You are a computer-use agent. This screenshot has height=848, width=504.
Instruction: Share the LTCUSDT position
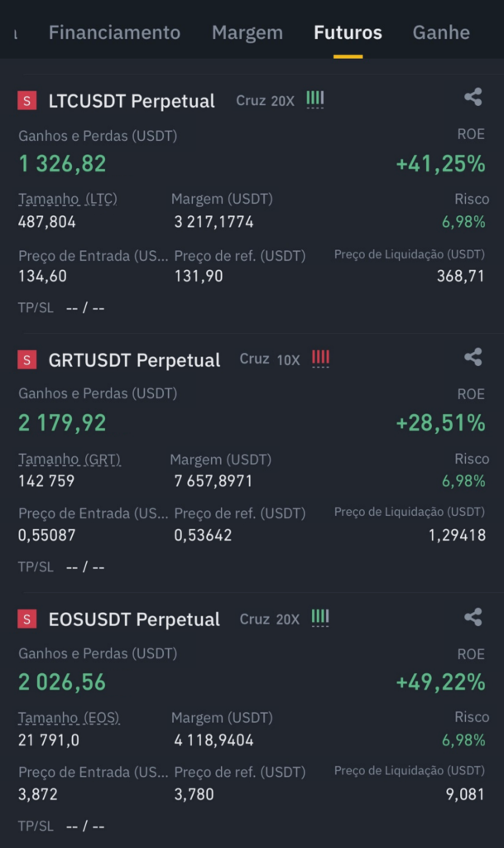pos(473,98)
